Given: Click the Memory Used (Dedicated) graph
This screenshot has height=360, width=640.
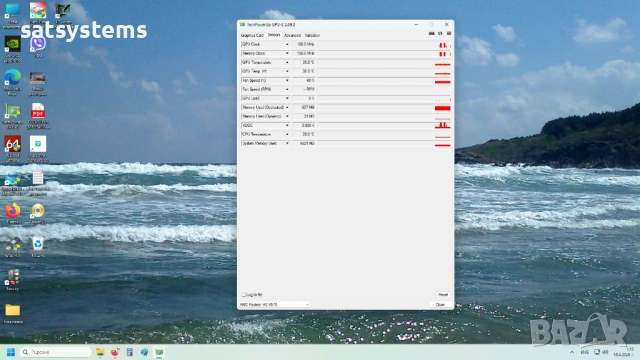Looking at the screenshot, I should 384,107.
